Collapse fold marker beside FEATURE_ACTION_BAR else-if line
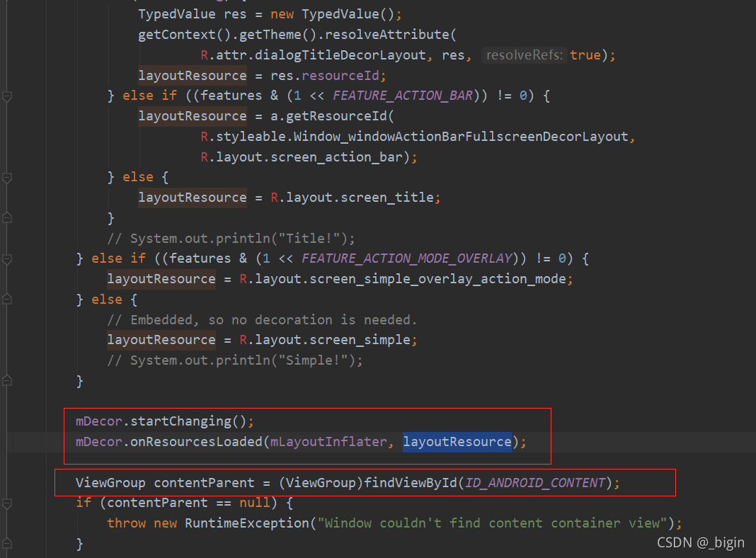Image resolution: width=756 pixels, height=558 pixels. click(7, 96)
